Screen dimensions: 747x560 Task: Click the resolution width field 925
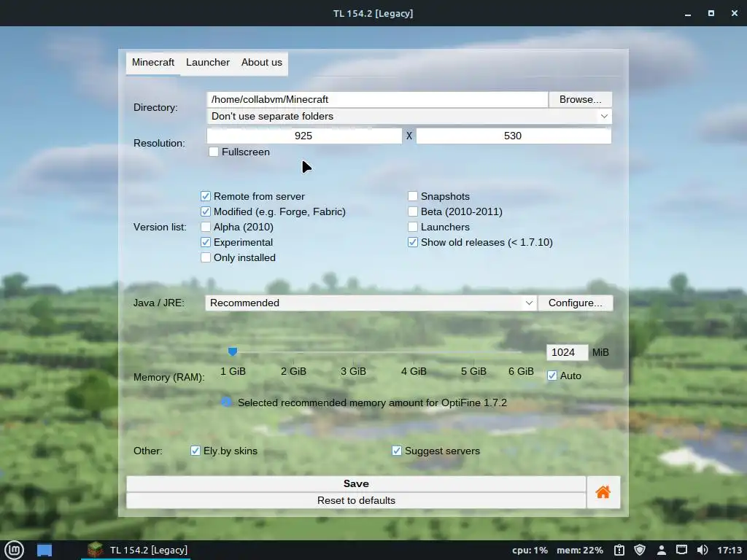pos(304,136)
